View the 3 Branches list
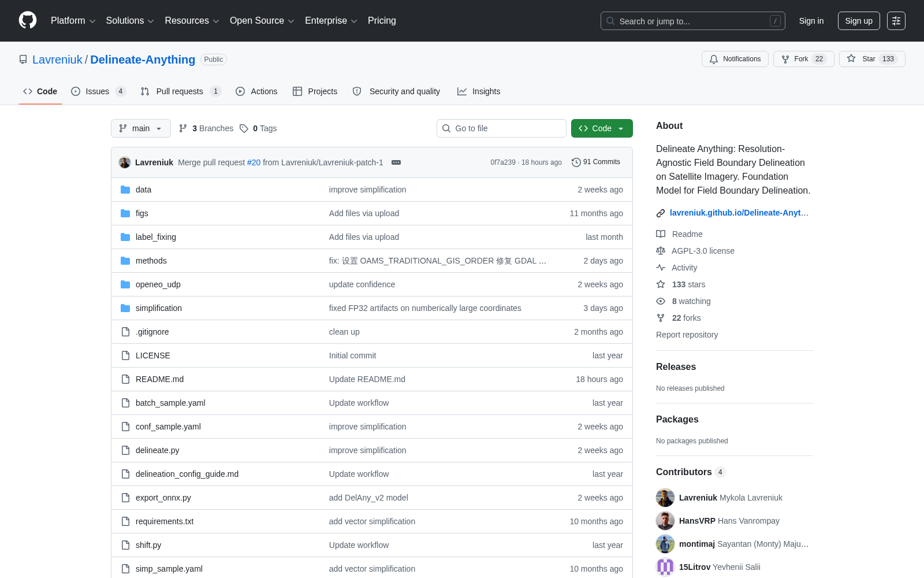This screenshot has height=578, width=924. (206, 128)
